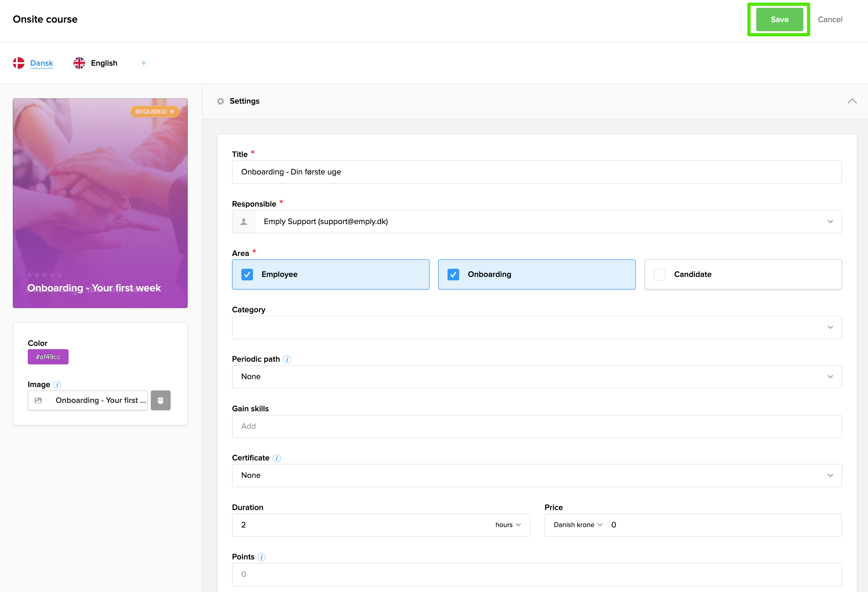
Task: Check the Candidate area checkbox
Action: coord(659,274)
